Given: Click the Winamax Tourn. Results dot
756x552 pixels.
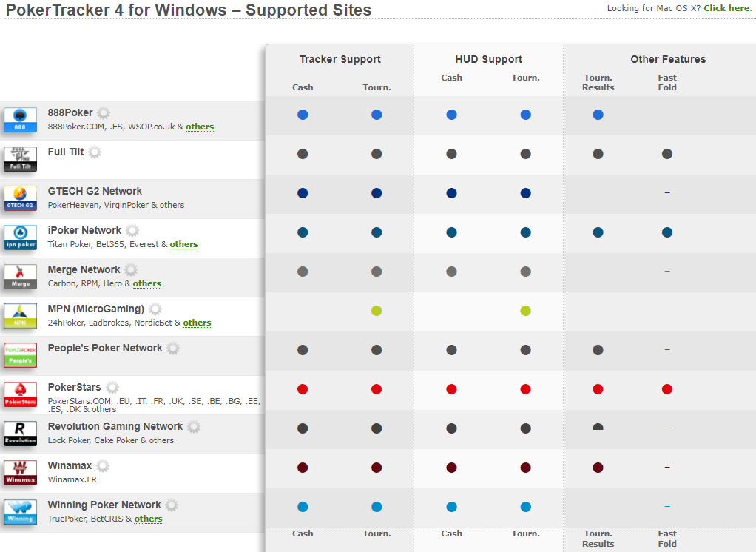Looking at the screenshot, I should pyautogui.click(x=598, y=468).
